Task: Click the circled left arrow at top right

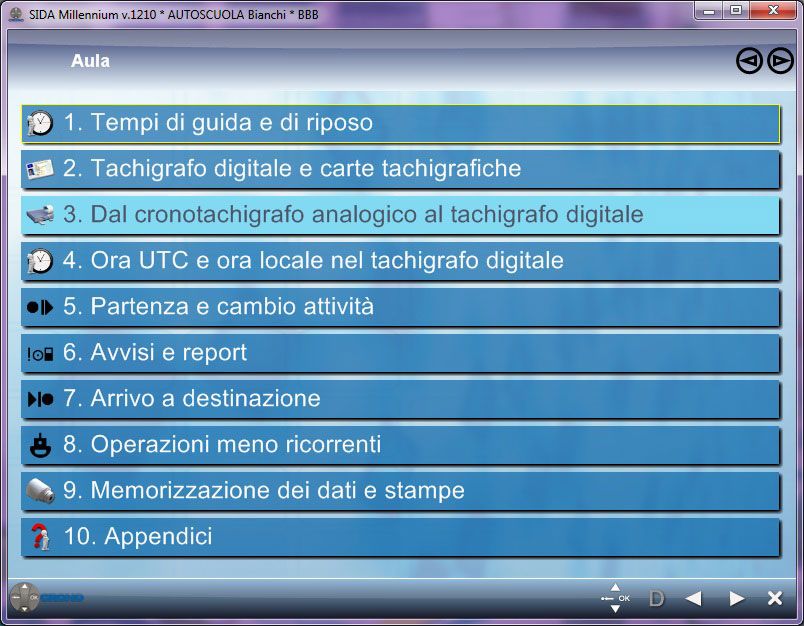Action: 748,62
